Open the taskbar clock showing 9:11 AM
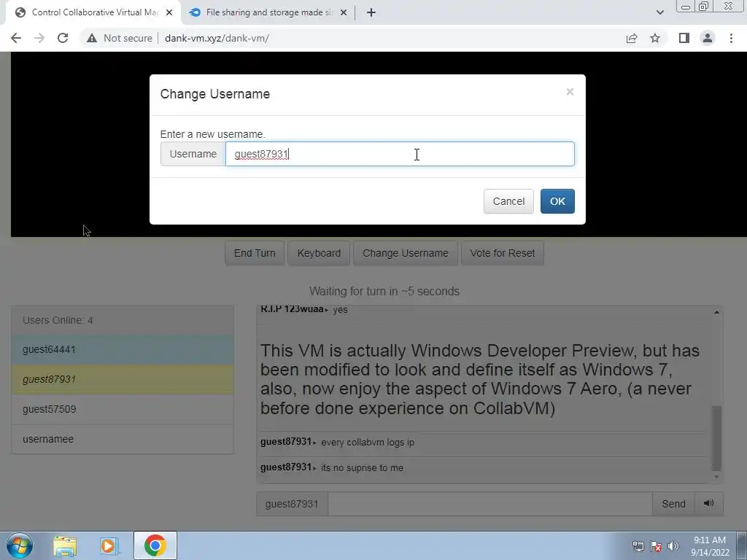Image resolution: width=747 pixels, height=560 pixels. (x=710, y=546)
